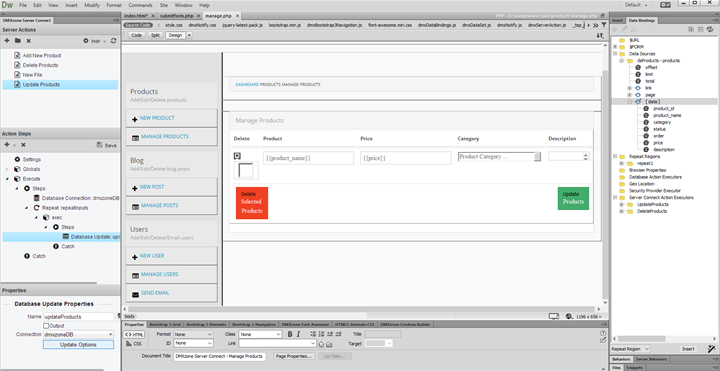Viewport: 720px width, 371px height.
Task: Check the Delete checkbox in product row
Action: (246, 170)
